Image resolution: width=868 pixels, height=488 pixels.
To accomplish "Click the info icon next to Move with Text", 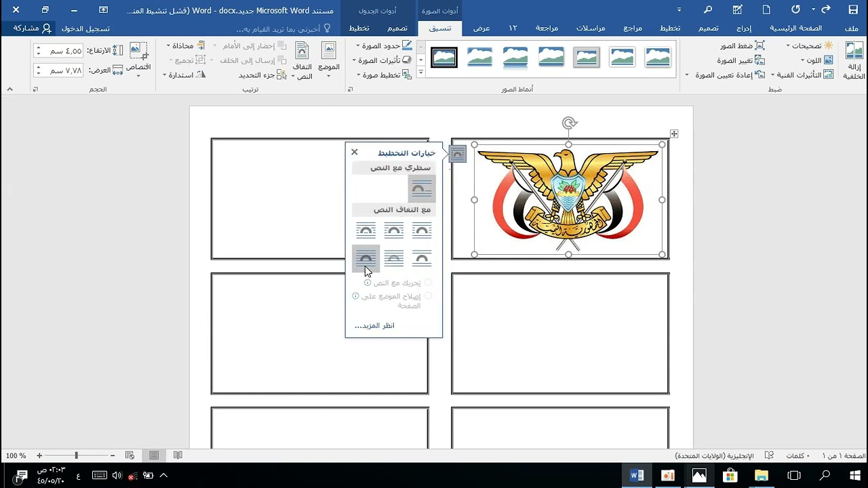I will (x=368, y=283).
